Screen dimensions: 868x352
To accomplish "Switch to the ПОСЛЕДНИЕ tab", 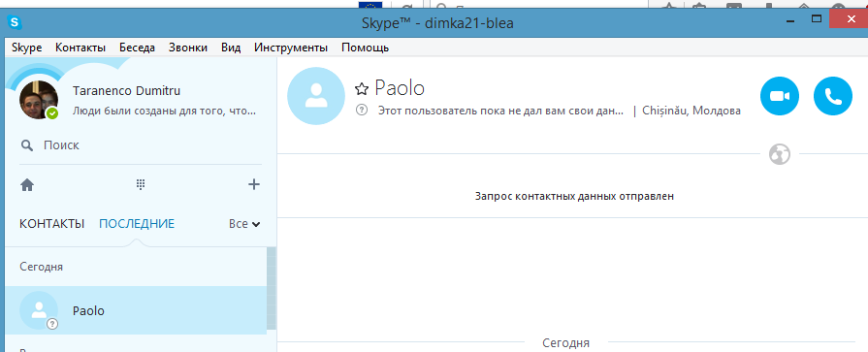I will pyautogui.click(x=137, y=224).
